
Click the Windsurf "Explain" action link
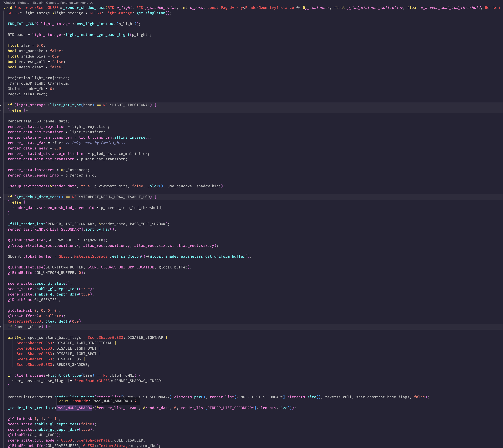[38, 3]
